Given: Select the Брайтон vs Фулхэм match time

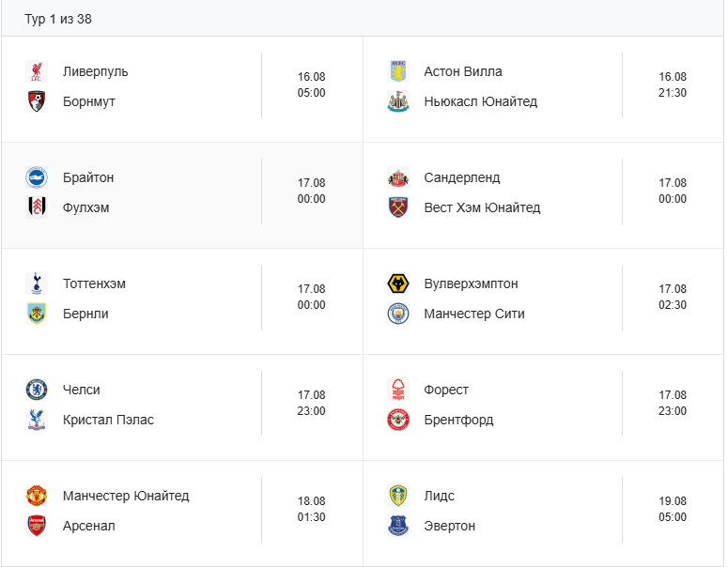Looking at the screenshot, I should (311, 191).
